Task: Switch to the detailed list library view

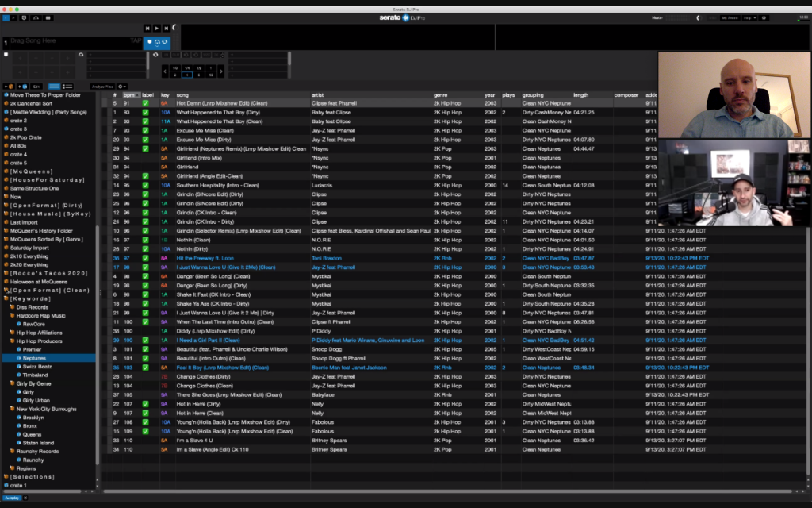Action: 67,87
